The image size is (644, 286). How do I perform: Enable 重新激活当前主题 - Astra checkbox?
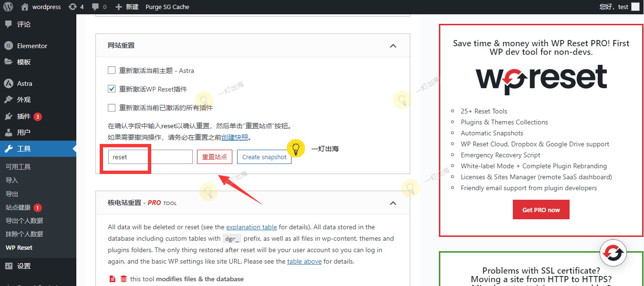click(x=112, y=71)
